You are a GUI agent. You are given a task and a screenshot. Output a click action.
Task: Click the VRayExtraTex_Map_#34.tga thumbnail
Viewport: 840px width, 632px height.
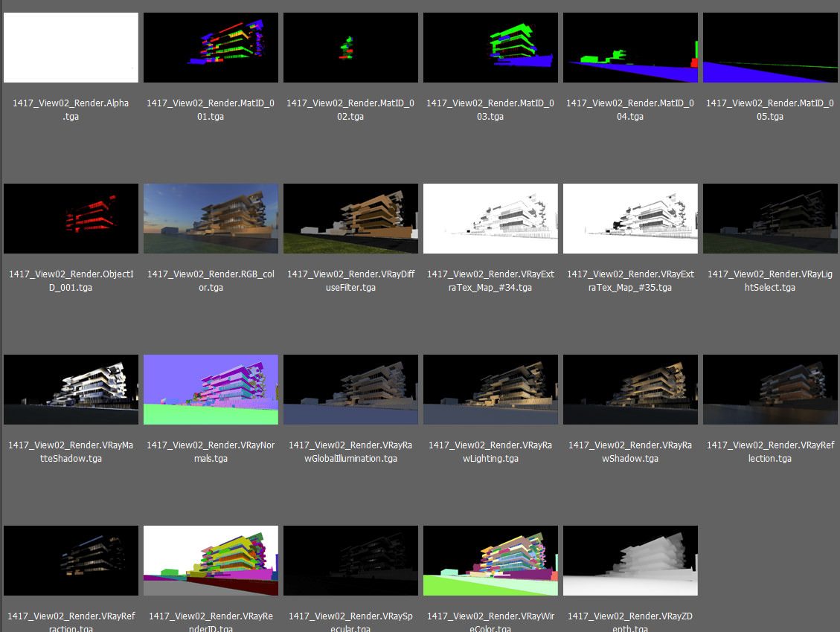pyautogui.click(x=490, y=219)
